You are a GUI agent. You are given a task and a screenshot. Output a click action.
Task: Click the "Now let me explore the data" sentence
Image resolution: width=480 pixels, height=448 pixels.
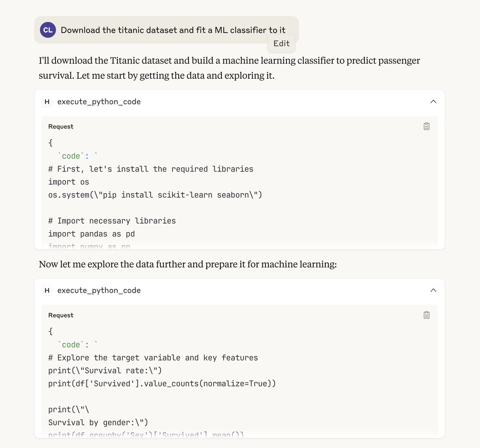click(x=188, y=264)
